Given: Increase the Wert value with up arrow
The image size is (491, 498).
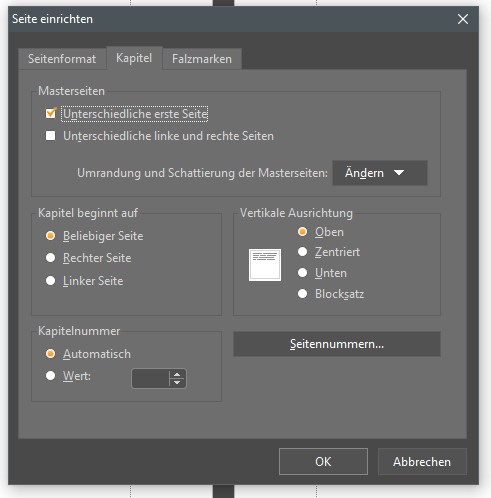Looking at the screenshot, I should 177,374.
